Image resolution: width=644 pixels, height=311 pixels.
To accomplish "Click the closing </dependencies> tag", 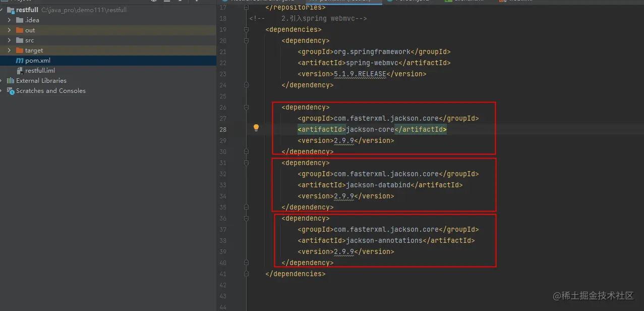I will pos(296,274).
